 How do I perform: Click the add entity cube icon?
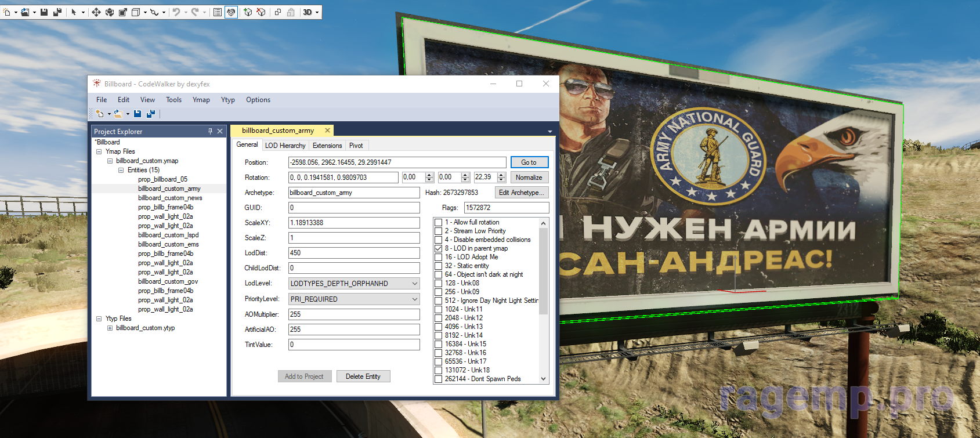coord(248,12)
